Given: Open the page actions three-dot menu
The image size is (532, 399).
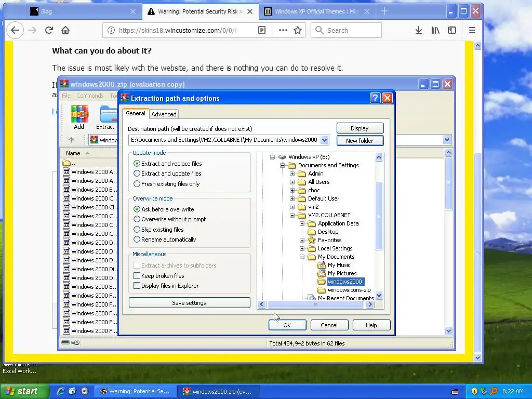Looking at the screenshot, I should [x=283, y=30].
